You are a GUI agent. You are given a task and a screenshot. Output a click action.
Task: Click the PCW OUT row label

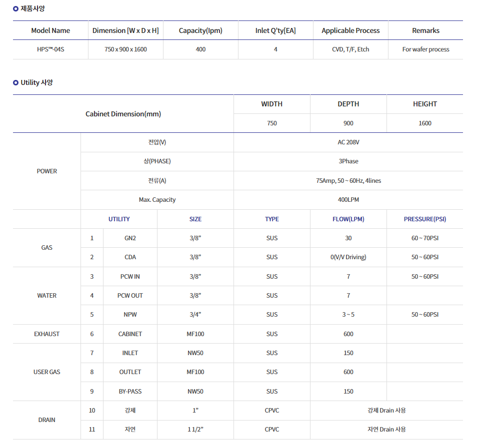130,295
